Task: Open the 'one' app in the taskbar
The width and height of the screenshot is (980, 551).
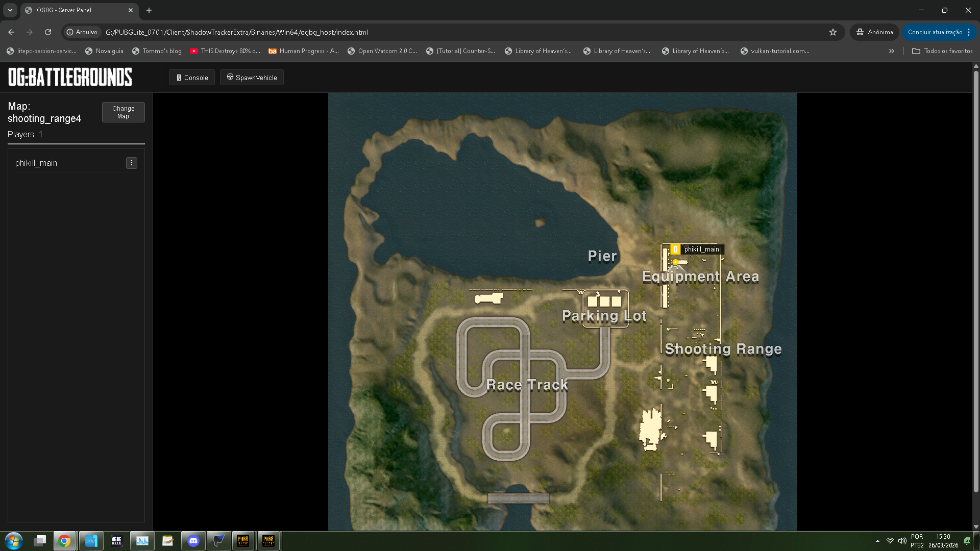Action: [91, 541]
